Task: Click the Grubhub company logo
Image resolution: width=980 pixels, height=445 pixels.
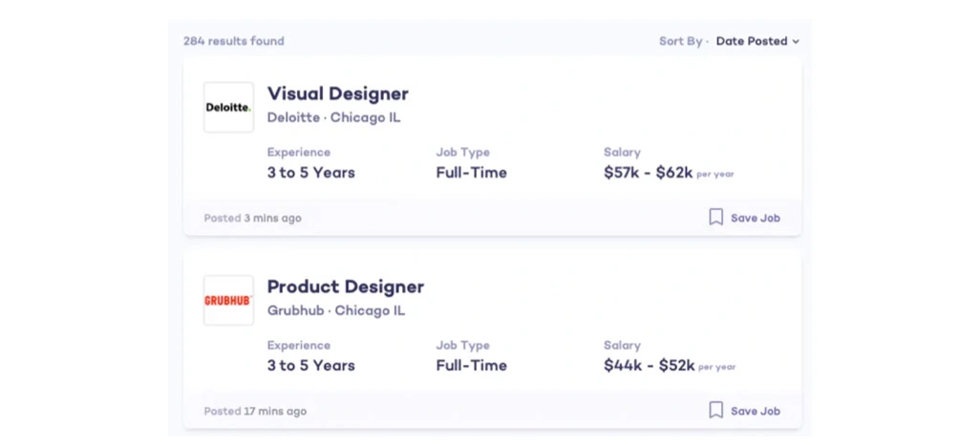Action: pos(228,301)
